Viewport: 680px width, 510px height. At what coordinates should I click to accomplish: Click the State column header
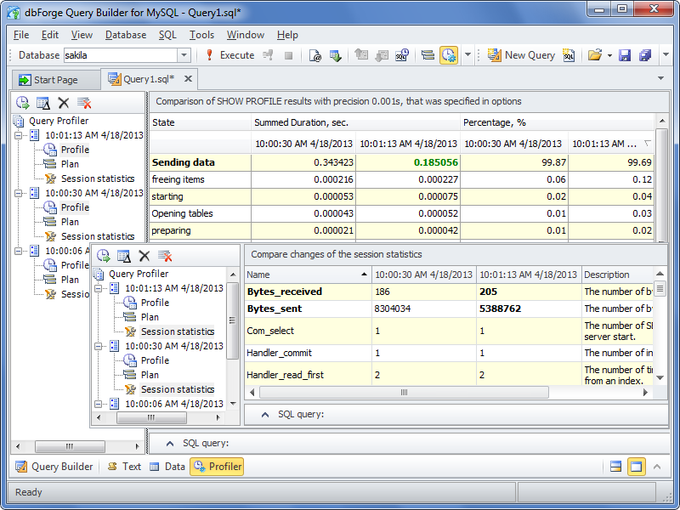(x=200, y=123)
